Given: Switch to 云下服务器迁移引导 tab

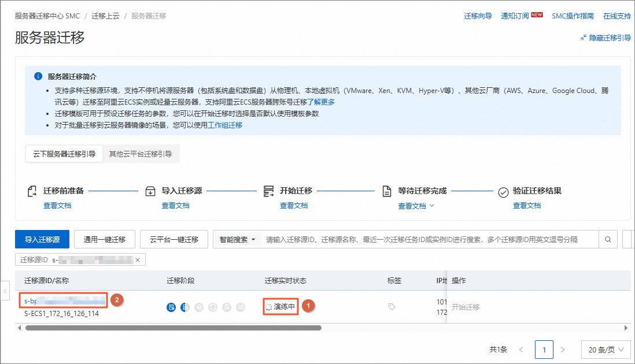Looking at the screenshot, I should point(64,154).
